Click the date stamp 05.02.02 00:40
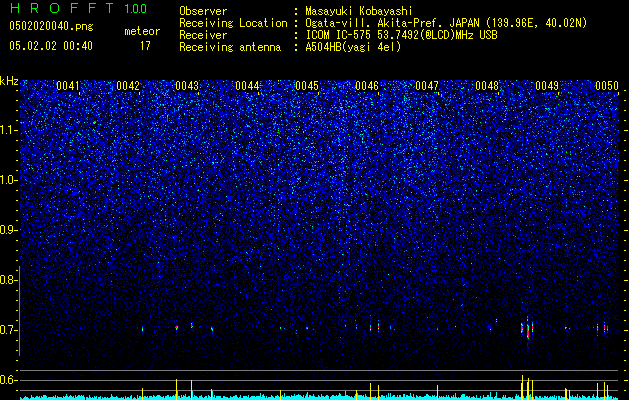Screen dimensions: 629x400 (x=51, y=46)
